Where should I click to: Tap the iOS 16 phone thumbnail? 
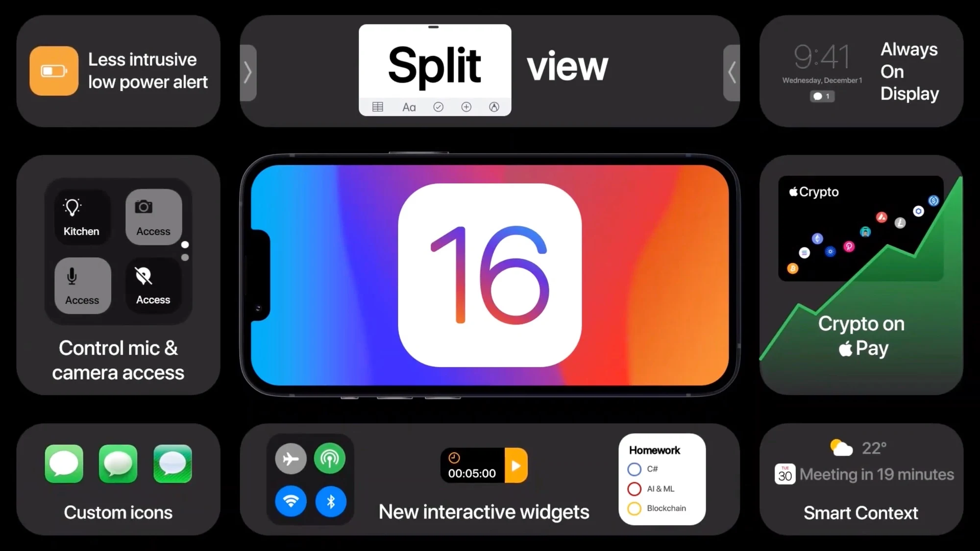coord(490,276)
